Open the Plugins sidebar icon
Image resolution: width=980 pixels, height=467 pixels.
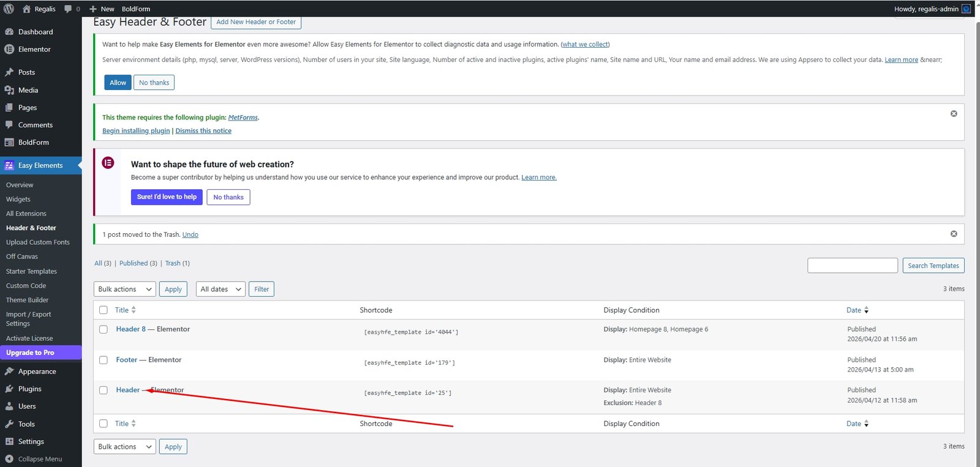(x=9, y=389)
